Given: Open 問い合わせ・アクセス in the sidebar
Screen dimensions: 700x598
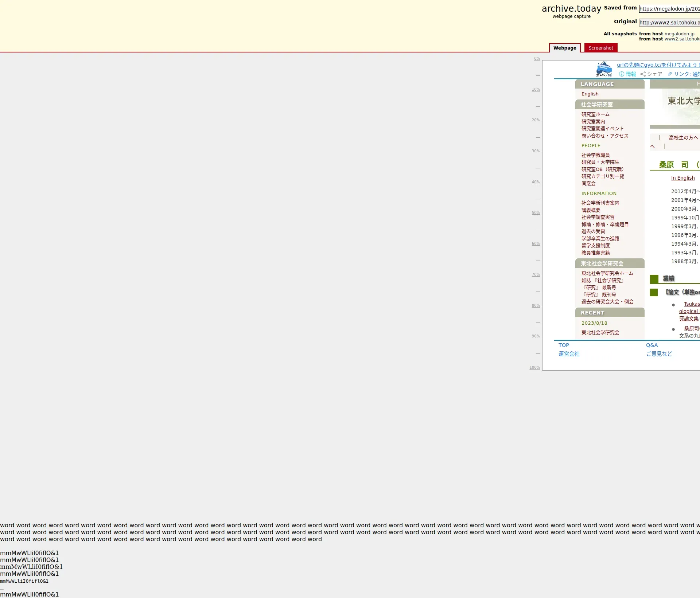Looking at the screenshot, I should pyautogui.click(x=605, y=136).
